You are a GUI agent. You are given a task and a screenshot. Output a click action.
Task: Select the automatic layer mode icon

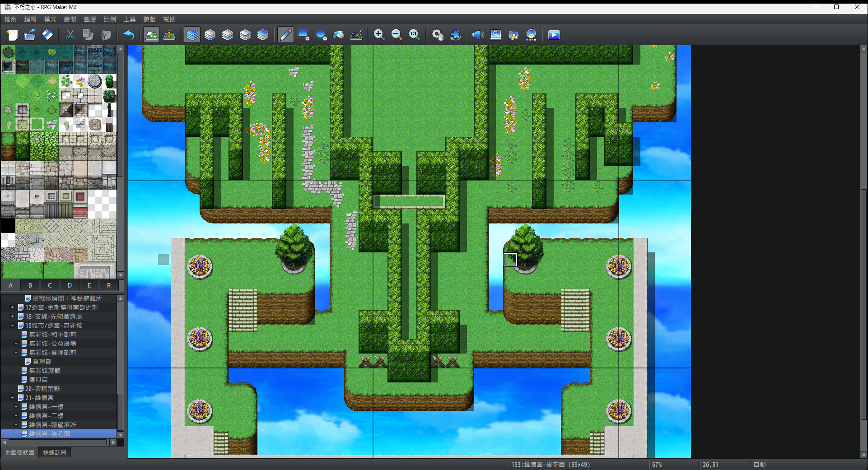(192, 35)
